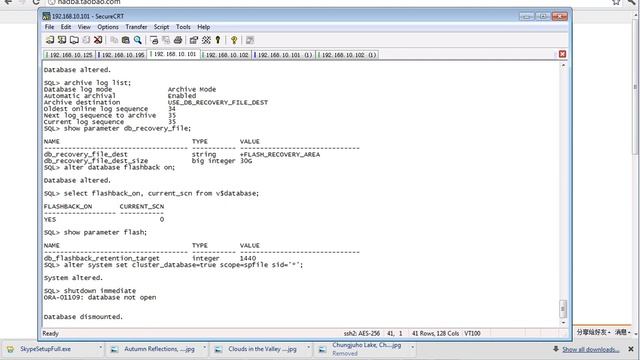This screenshot has height=360, width=640.
Task: Click the 'ORA-01109: database not open' line
Action: click(100, 297)
